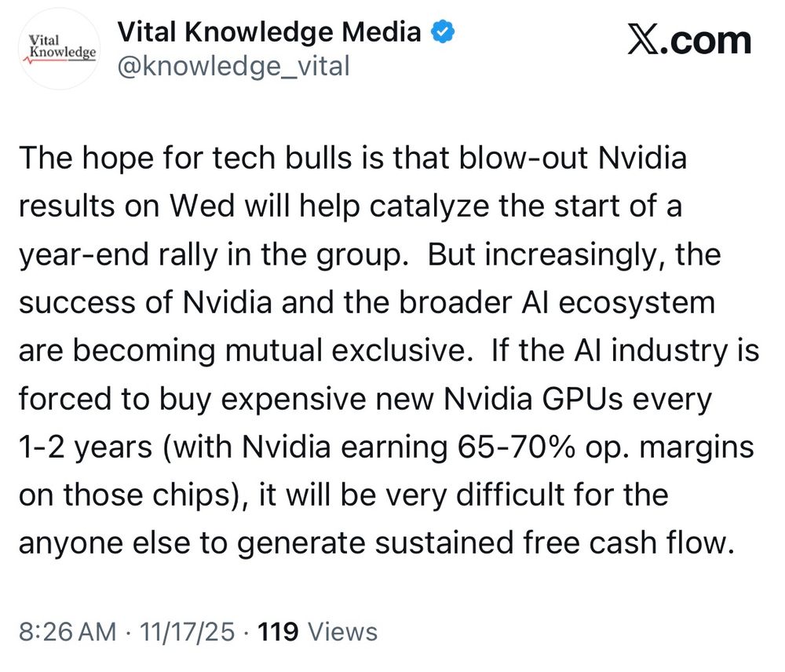Image resolution: width=785 pixels, height=672 pixels.
Task: Click 'results on Wed' text in tweet
Action: [x=126, y=206]
